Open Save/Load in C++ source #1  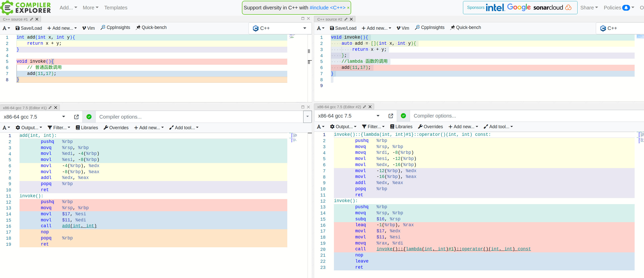29,28
